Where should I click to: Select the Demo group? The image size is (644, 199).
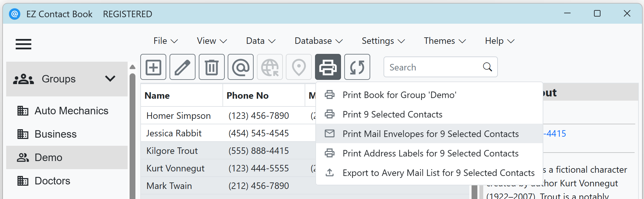(67, 157)
